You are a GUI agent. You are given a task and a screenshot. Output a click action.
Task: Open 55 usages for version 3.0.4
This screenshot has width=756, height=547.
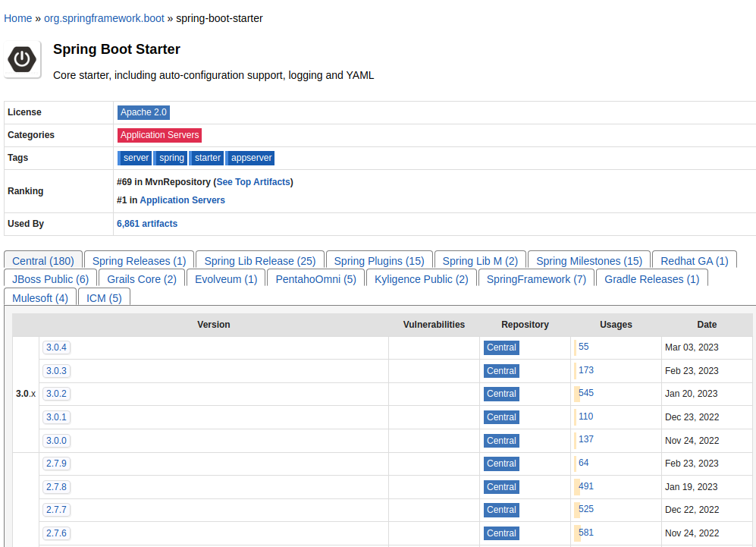pyautogui.click(x=583, y=347)
